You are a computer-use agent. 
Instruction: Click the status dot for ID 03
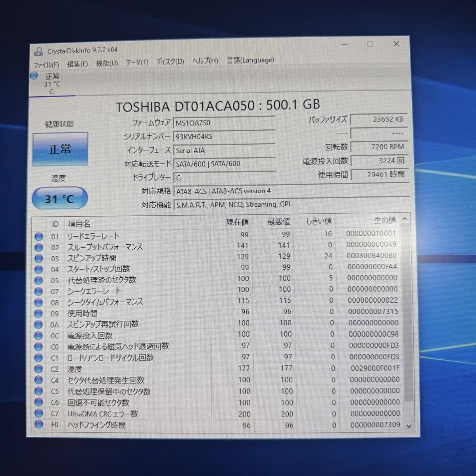click(x=39, y=259)
